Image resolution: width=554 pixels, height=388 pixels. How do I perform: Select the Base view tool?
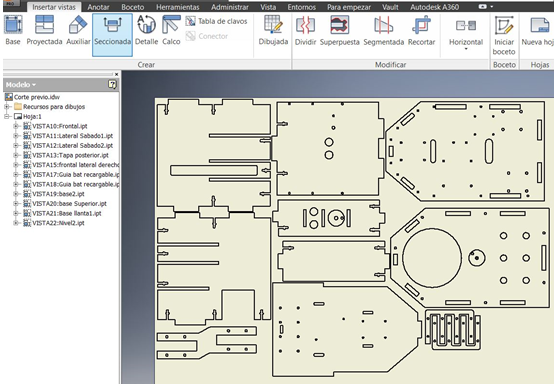click(13, 31)
